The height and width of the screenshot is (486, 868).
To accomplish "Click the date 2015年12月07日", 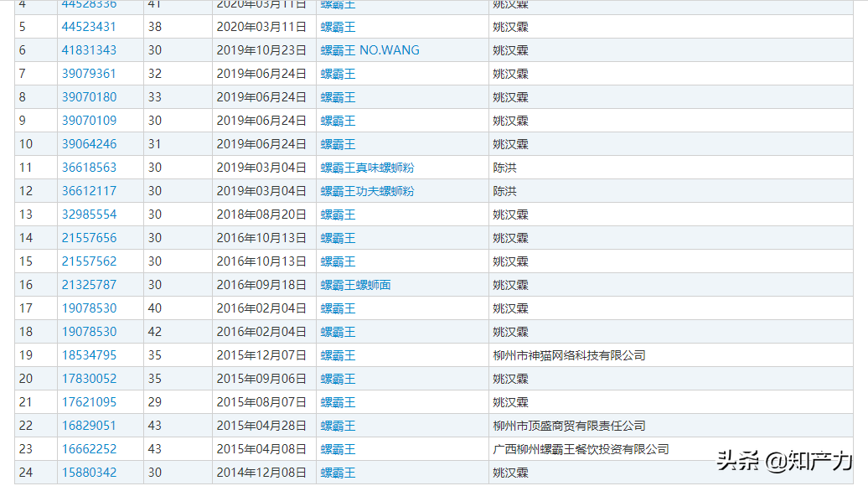I will [x=261, y=354].
